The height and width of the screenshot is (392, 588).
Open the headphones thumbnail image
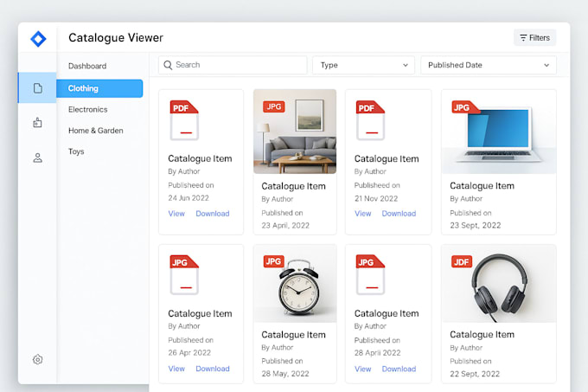click(499, 284)
